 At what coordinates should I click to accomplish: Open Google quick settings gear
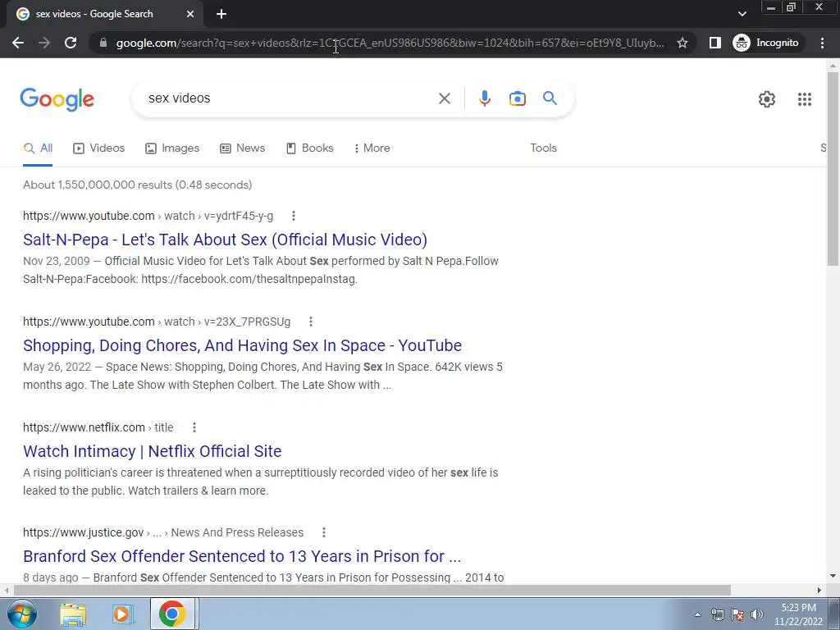pyautogui.click(x=767, y=99)
